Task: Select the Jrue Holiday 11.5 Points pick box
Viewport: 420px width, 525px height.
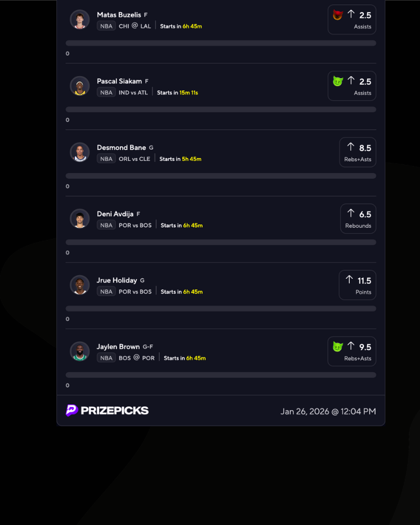Action: [358, 285]
